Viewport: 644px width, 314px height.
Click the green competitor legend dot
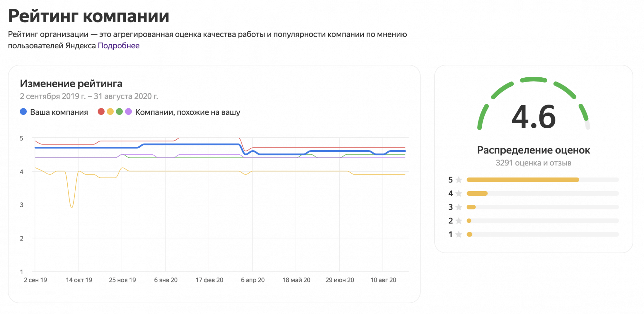click(x=119, y=112)
